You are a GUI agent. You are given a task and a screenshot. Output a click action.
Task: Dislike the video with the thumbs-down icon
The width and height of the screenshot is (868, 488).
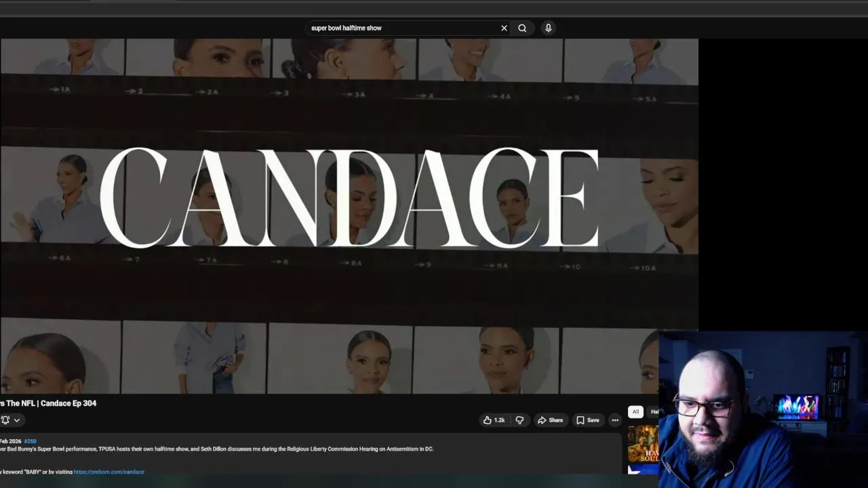[x=519, y=420]
